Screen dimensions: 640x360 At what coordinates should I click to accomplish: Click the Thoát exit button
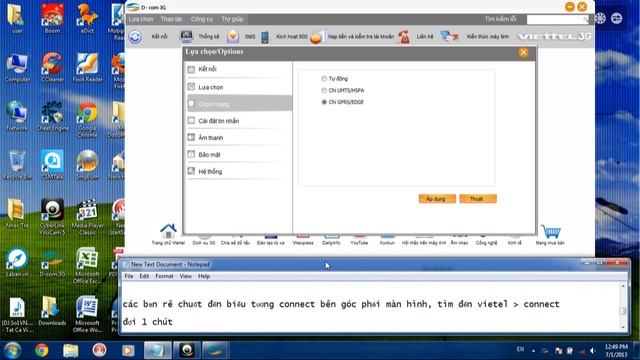pyautogui.click(x=478, y=199)
